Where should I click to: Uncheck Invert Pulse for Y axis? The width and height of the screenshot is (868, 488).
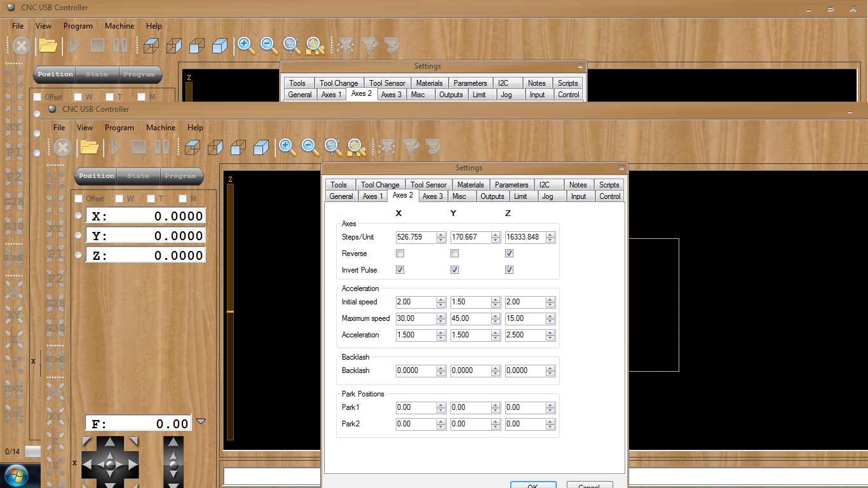tap(454, 270)
